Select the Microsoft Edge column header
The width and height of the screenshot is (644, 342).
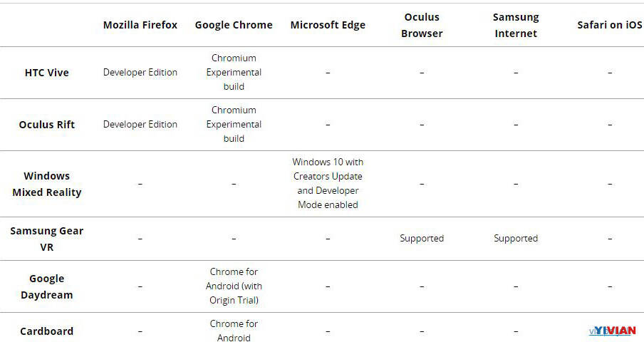(x=328, y=25)
